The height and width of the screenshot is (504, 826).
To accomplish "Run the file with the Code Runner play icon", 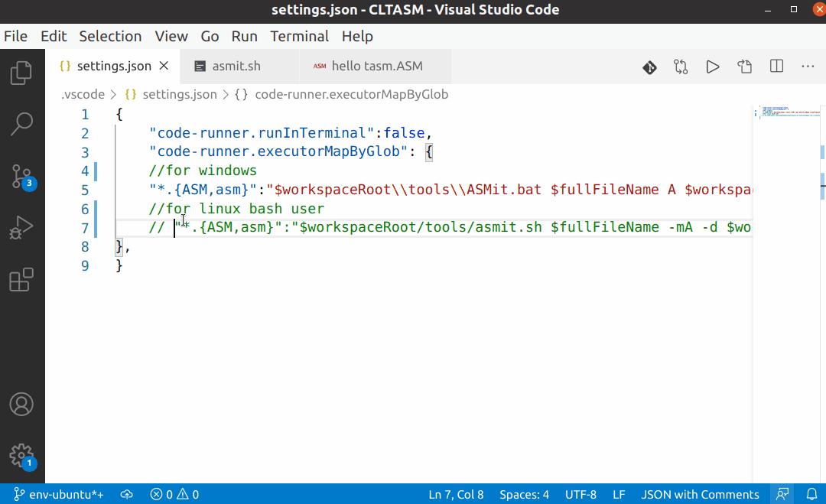I will point(712,67).
